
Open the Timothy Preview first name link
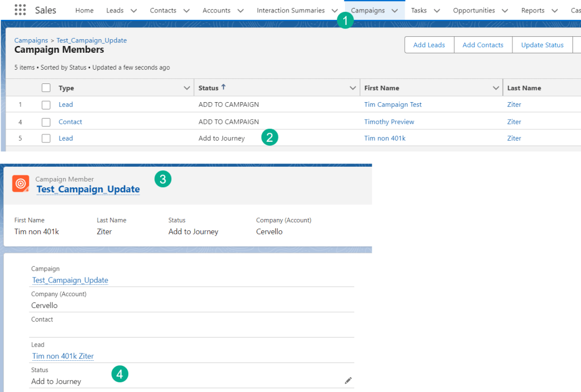[x=389, y=122]
